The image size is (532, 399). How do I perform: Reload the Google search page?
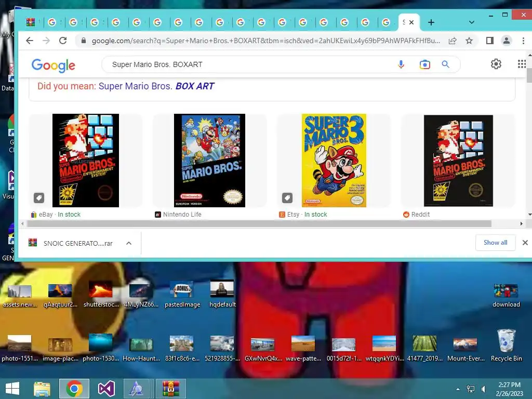pyautogui.click(x=63, y=41)
